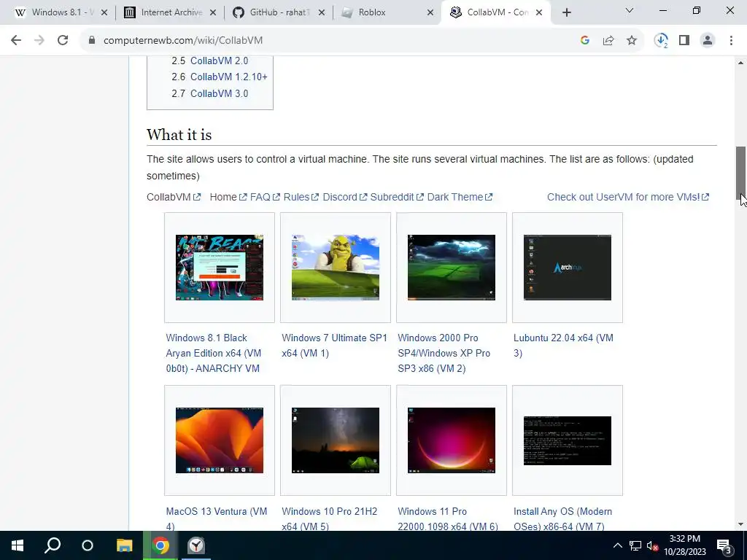Open the FAQ link

[265, 197]
